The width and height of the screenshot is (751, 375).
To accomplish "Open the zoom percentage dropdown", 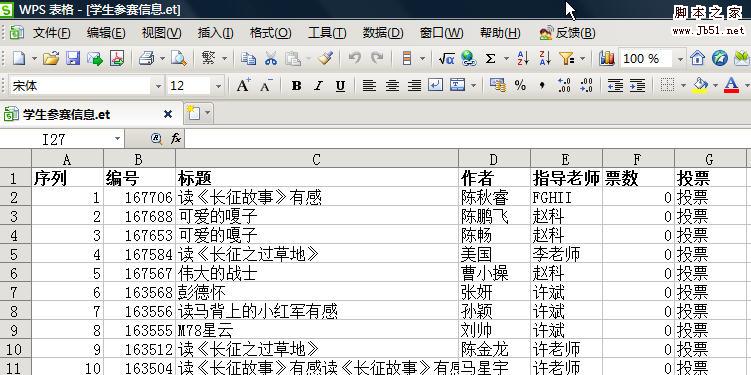I will click(x=680, y=59).
